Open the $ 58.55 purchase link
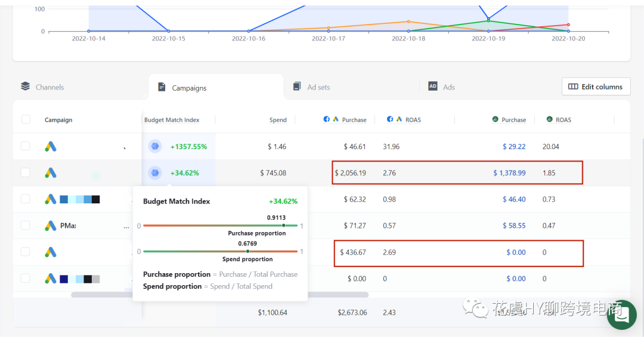This screenshot has height=337, width=644. click(514, 225)
